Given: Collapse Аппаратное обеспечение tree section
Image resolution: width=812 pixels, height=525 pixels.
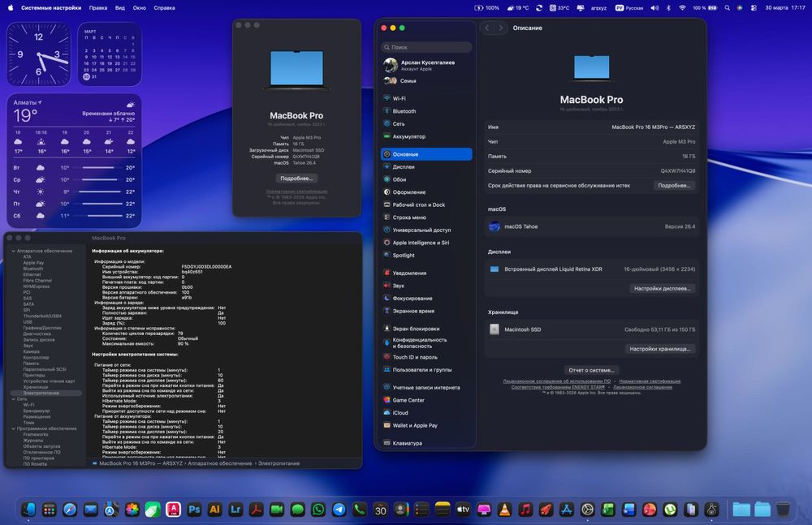Looking at the screenshot, I should coord(14,251).
